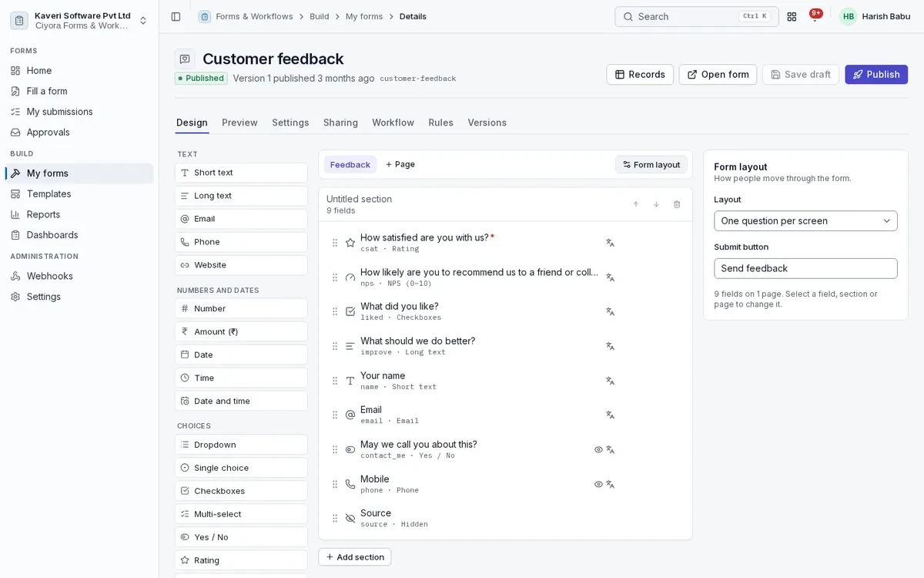Screen dimensions: 924x578
Task: Click the HB user avatar
Action: pos(849,16)
